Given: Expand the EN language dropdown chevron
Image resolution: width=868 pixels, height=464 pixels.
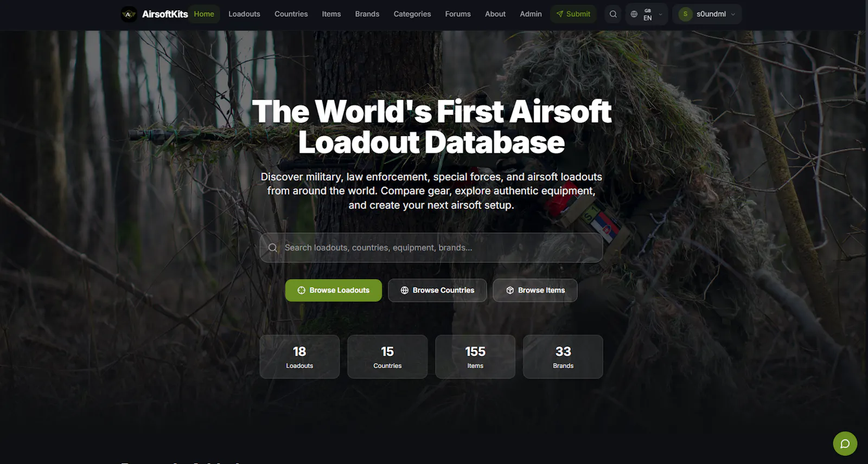Looking at the screenshot, I should tap(660, 15).
